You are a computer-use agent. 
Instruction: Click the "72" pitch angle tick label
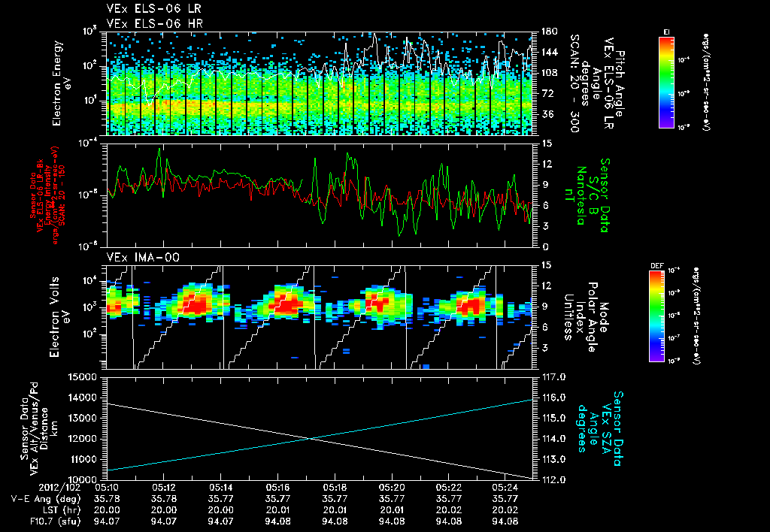547,93
